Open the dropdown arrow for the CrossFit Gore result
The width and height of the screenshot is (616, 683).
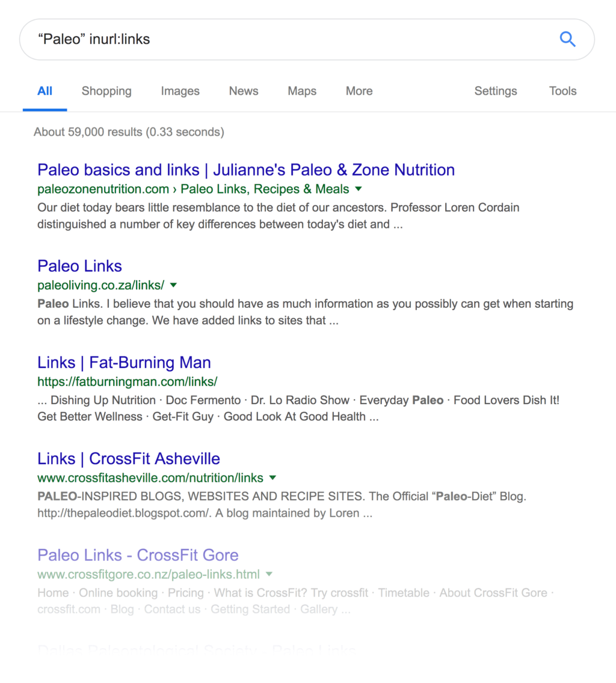coord(269,574)
